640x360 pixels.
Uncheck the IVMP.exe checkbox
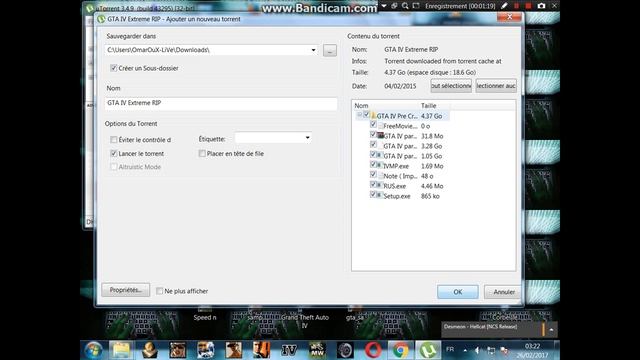373,165
